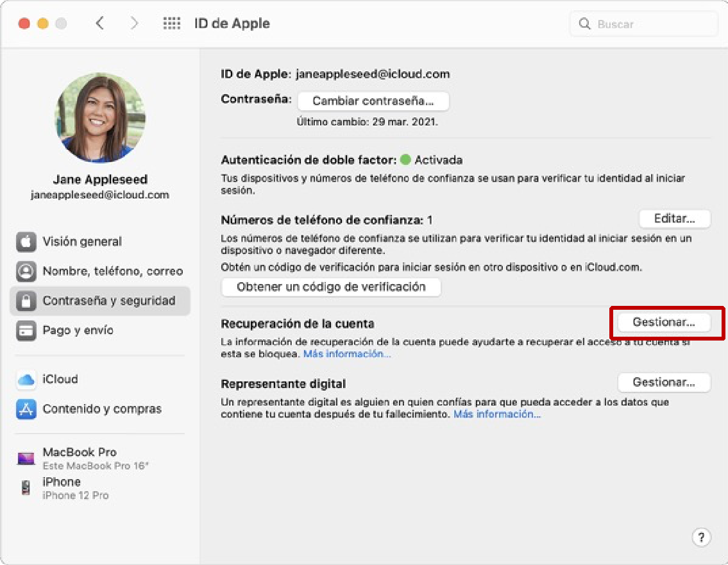Click the ID de Apple window title
This screenshot has height=565, width=728.
232,23
